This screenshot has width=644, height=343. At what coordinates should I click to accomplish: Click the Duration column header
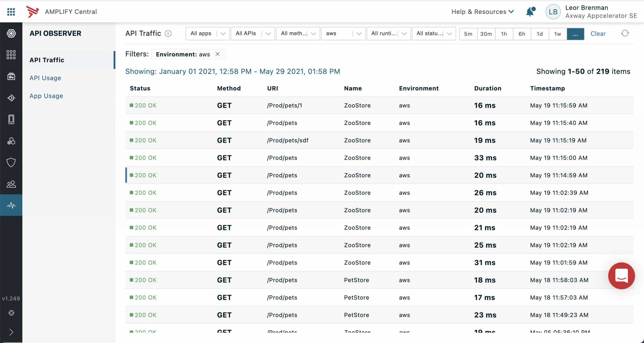(488, 88)
